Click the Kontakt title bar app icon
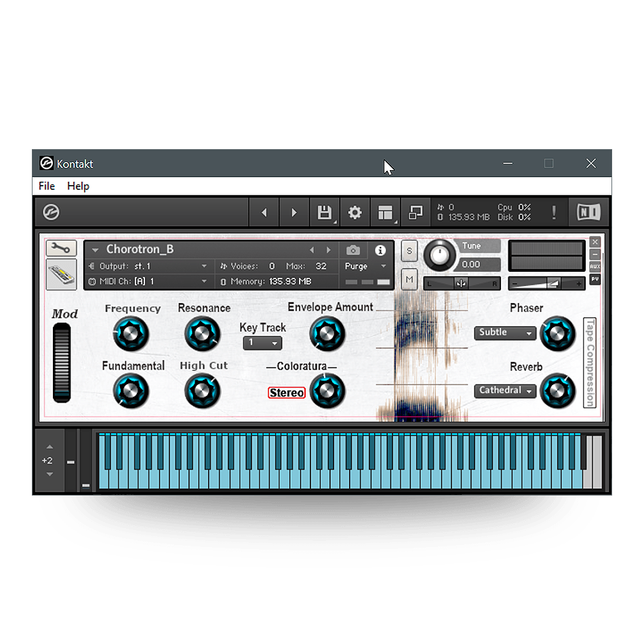 point(46,163)
